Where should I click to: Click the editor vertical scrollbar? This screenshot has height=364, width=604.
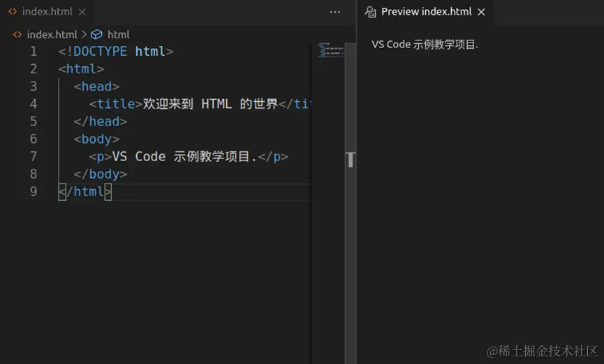(351, 203)
